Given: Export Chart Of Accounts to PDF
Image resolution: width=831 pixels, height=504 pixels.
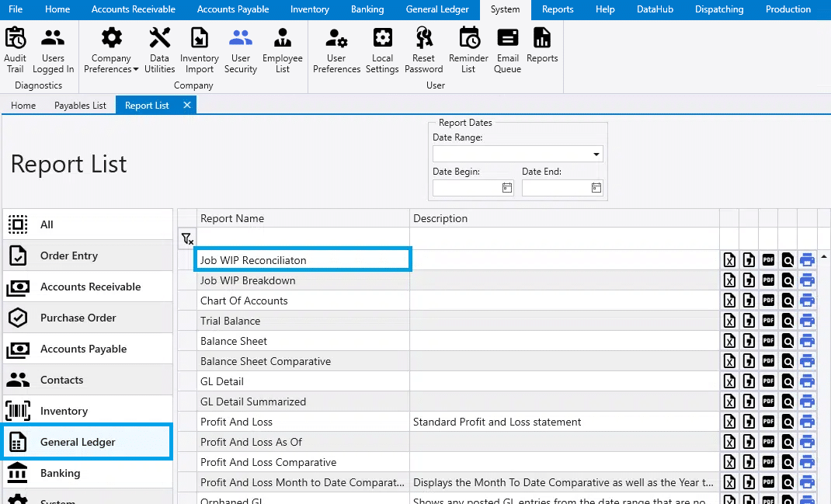Looking at the screenshot, I should pos(768,301).
